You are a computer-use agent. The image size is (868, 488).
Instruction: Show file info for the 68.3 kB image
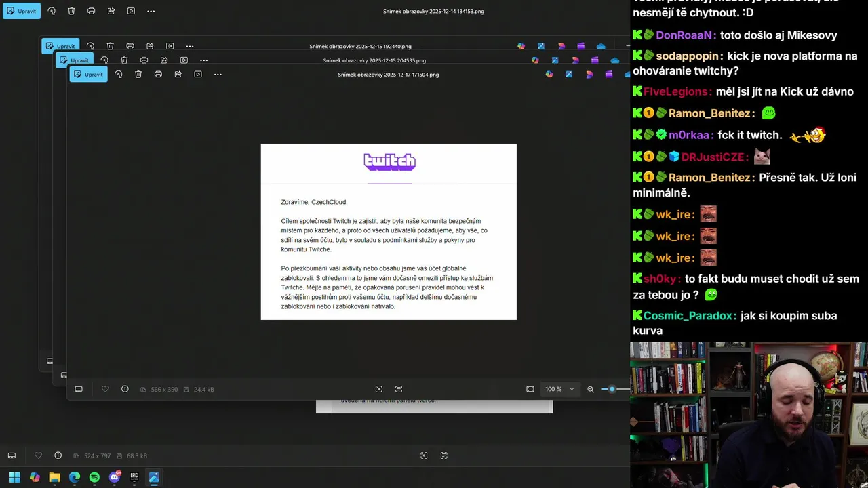(58, 455)
